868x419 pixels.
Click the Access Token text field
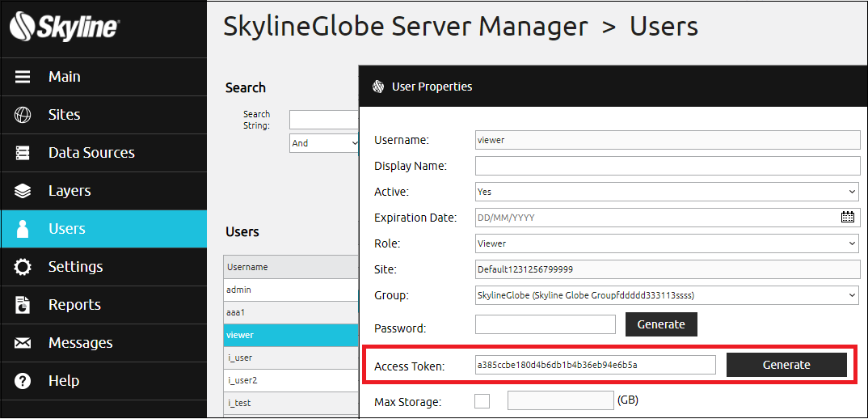coord(596,365)
